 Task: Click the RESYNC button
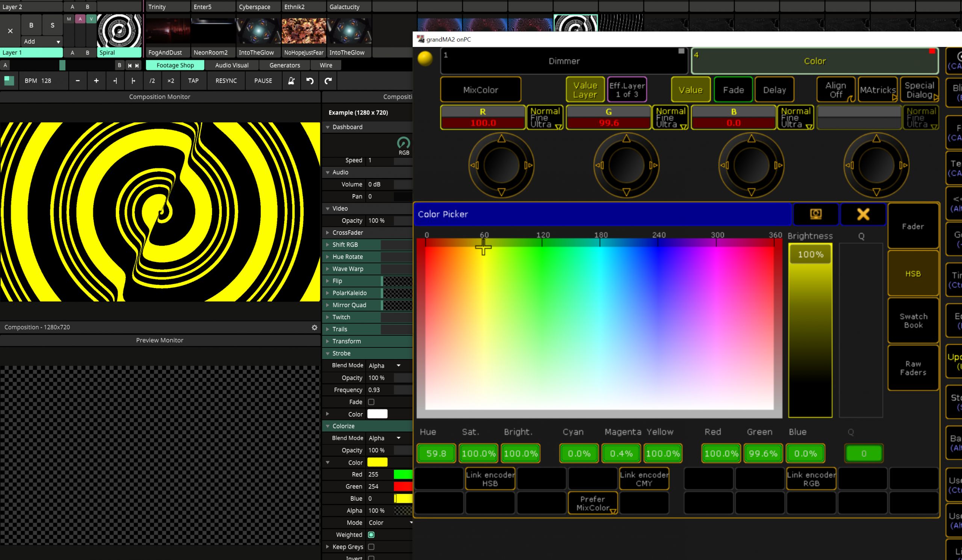pyautogui.click(x=226, y=80)
